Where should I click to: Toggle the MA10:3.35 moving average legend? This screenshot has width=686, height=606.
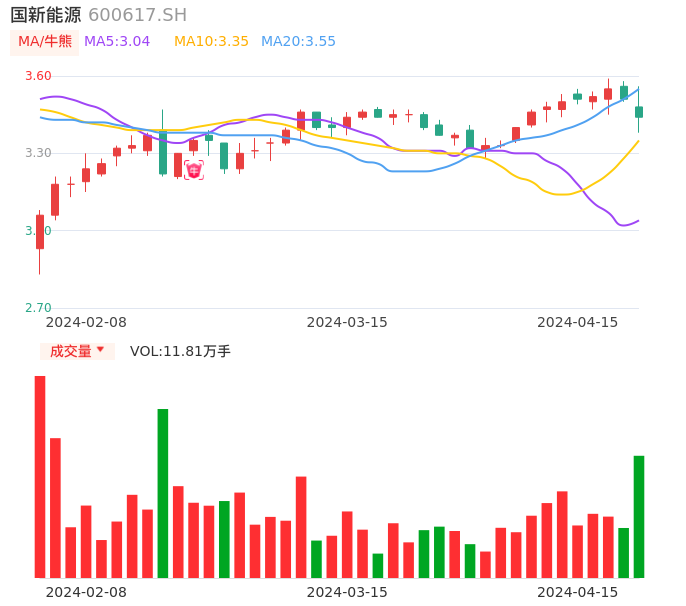[x=211, y=42]
